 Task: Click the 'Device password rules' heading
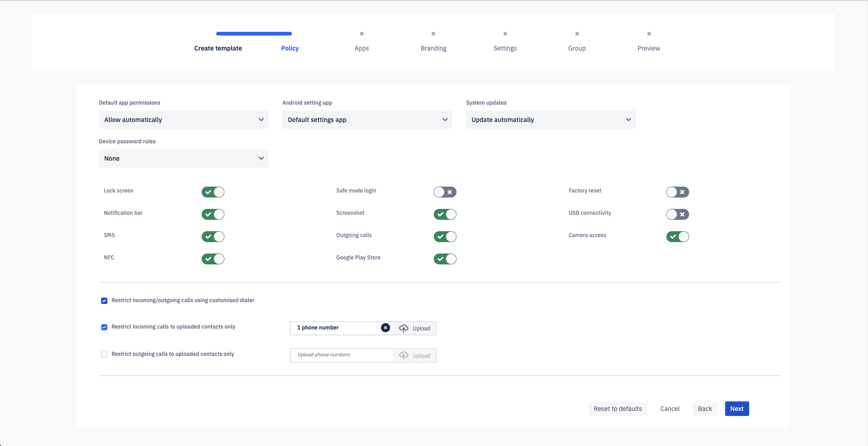127,142
